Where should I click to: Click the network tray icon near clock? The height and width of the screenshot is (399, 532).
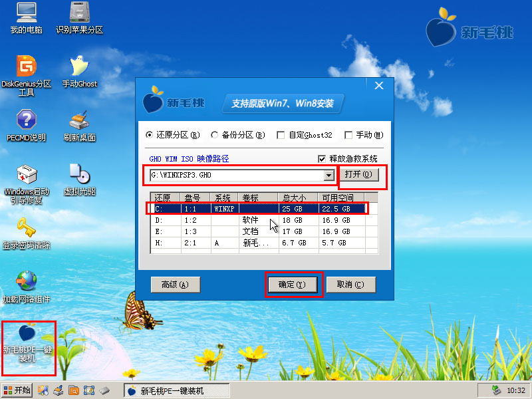[x=496, y=390]
